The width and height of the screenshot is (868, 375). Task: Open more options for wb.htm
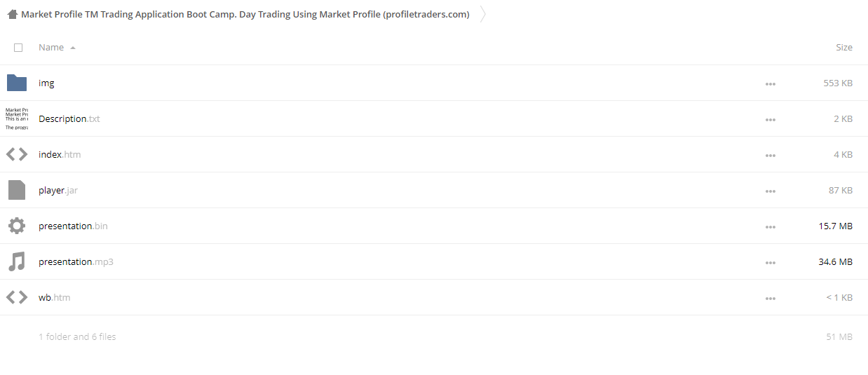pos(771,298)
